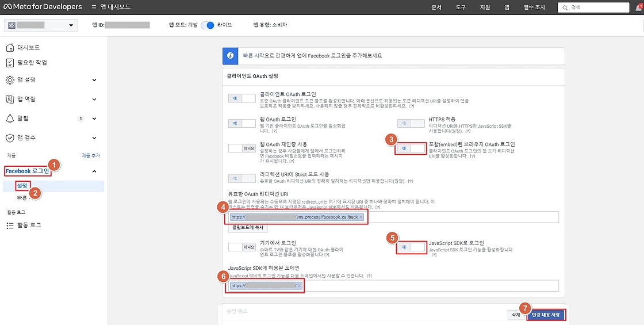Expand the 앱 검수 section chevron
This screenshot has height=325, width=644.
94,137
